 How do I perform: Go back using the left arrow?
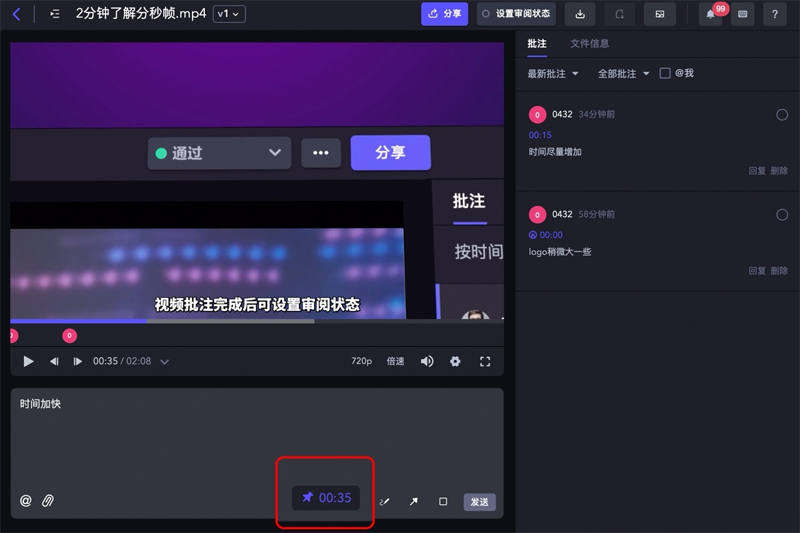point(16,14)
